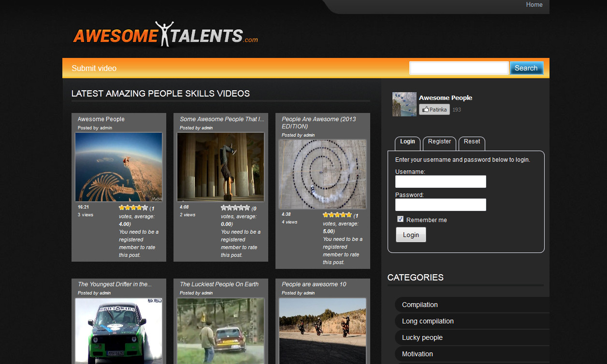Viewport: 607px width, 364px height.
Task: Open the Home link
Action: 534,5
